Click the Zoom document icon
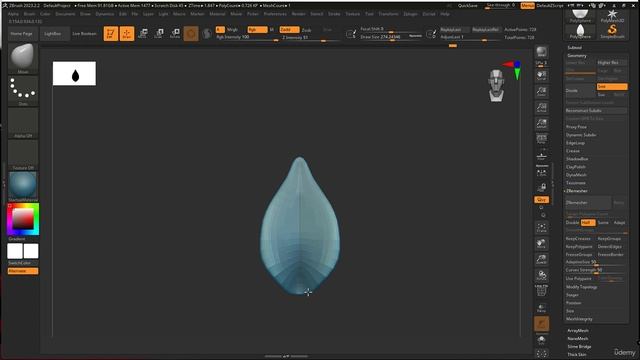Screen dimensions: 640x360 click(x=542, y=91)
